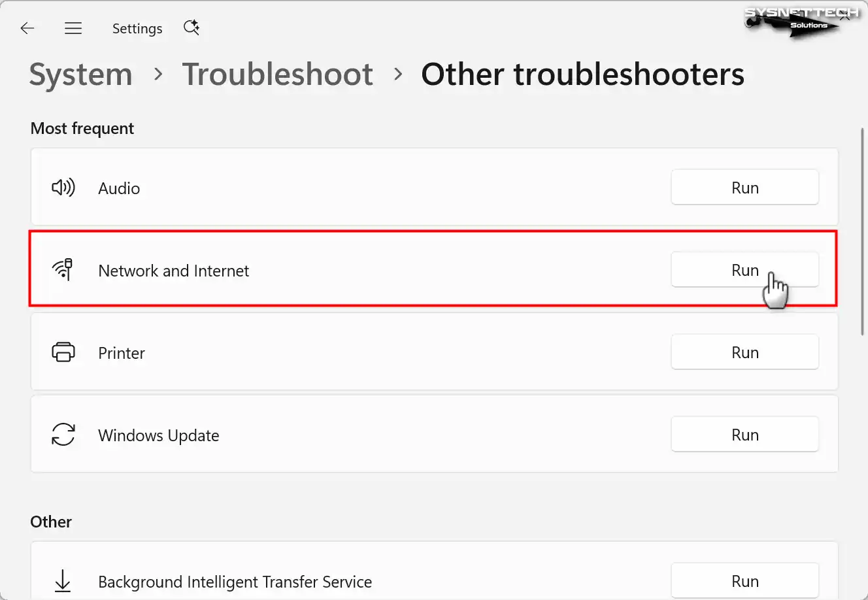Navigate to Troubleshoot breadcrumb

[x=278, y=75]
